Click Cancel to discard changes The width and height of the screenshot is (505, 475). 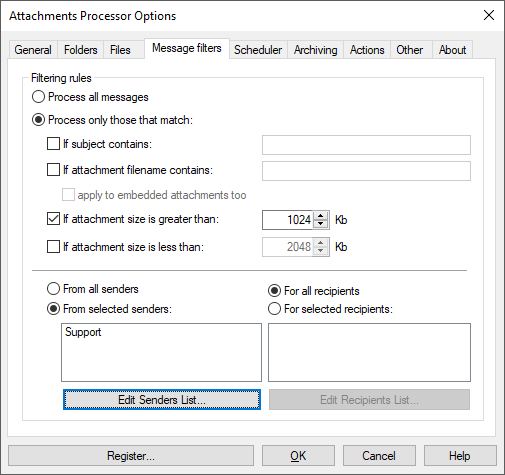(x=379, y=456)
